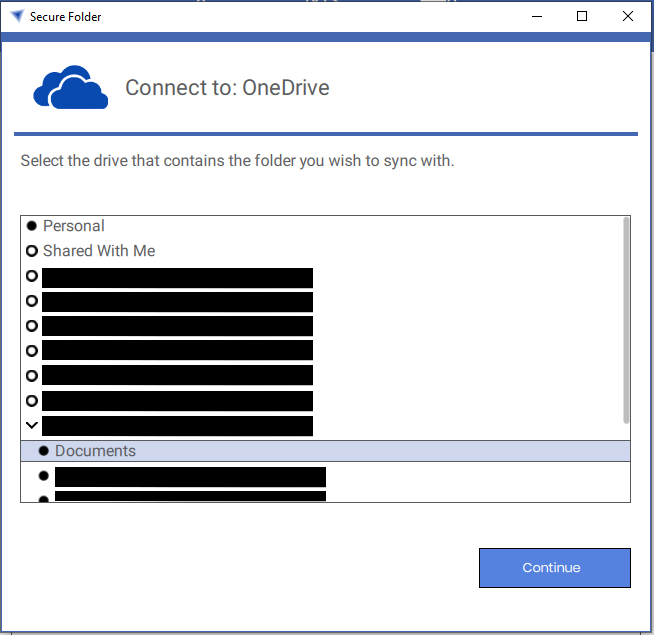Image resolution: width=654 pixels, height=635 pixels.
Task: Click the Secure Folder app icon in title bar
Action: pos(18,16)
